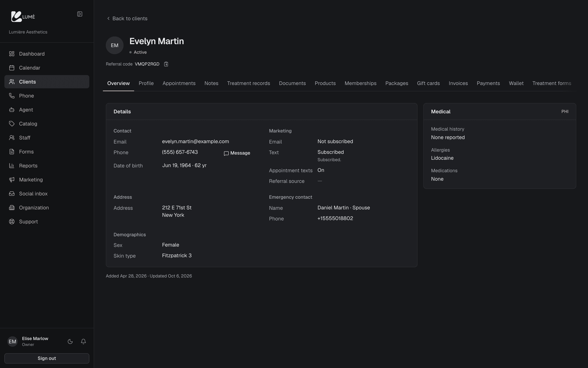Switch to the Overview tab
This screenshot has height=368, width=588.
click(119, 83)
